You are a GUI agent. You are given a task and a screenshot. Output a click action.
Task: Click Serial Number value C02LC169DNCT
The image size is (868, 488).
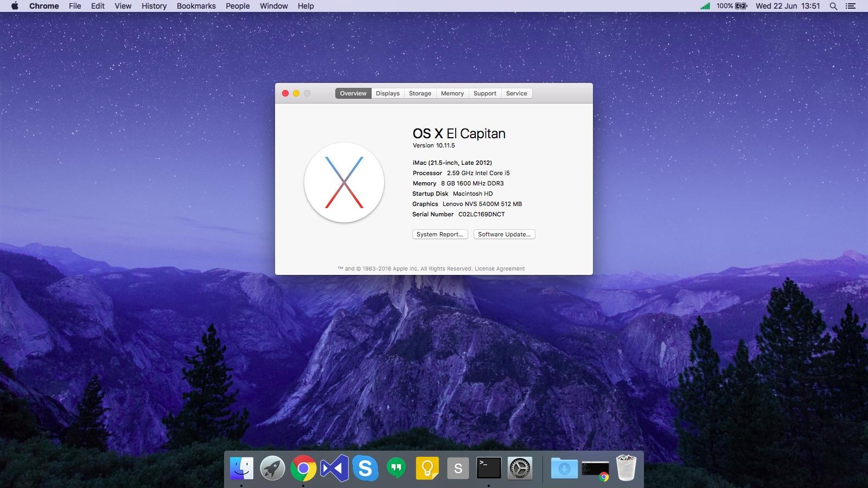click(x=482, y=214)
